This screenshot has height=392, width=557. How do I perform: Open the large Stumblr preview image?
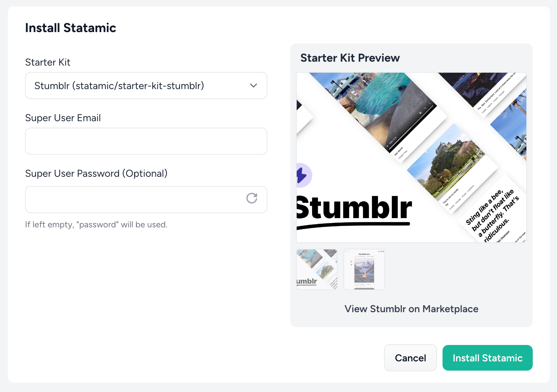411,158
